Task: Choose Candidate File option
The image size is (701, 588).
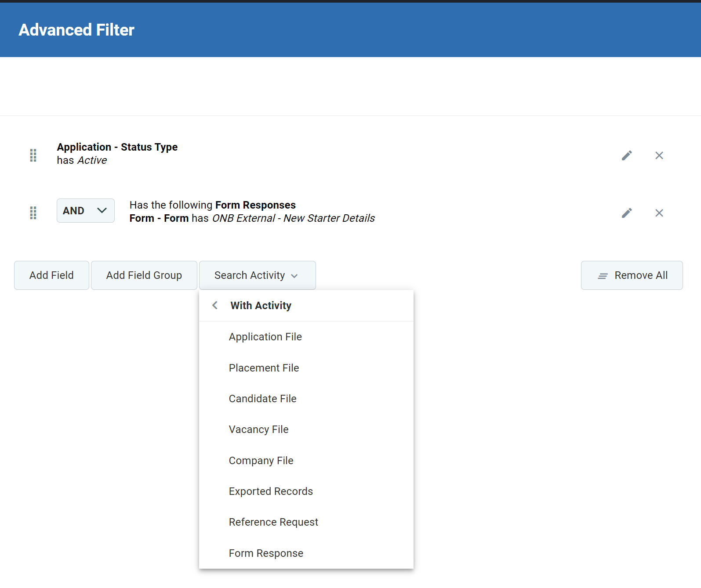Action: pyautogui.click(x=306, y=399)
